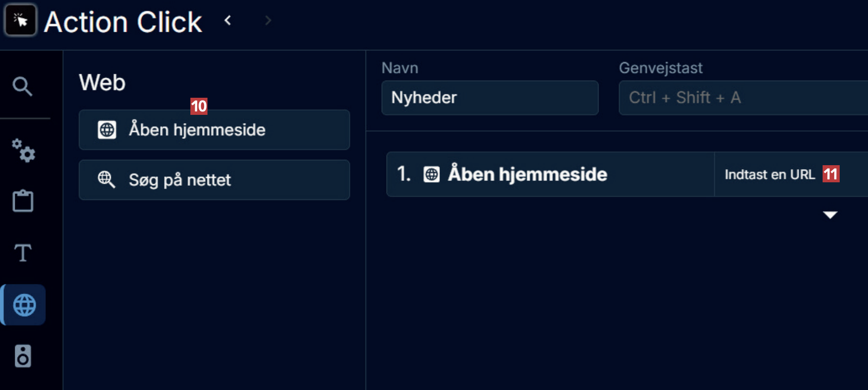The width and height of the screenshot is (868, 390).
Task: Open the gears system category in sidebar
Action: point(23,151)
